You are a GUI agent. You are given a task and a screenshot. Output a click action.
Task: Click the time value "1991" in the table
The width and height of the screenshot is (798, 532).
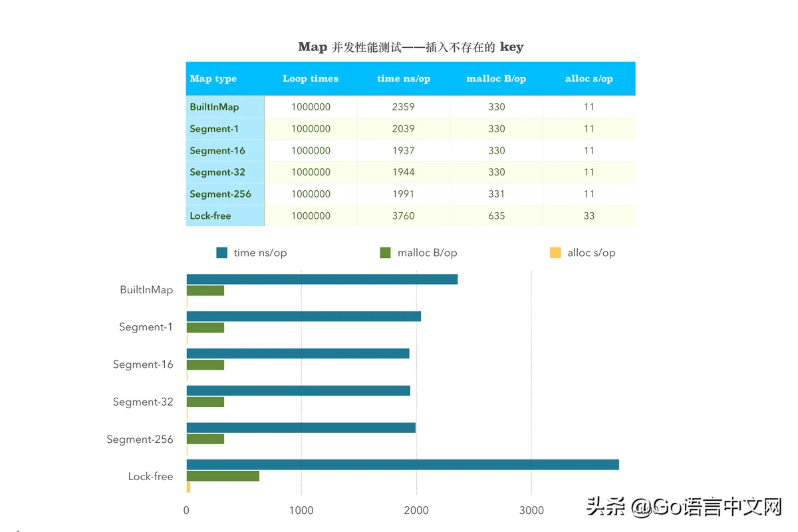pyautogui.click(x=404, y=194)
